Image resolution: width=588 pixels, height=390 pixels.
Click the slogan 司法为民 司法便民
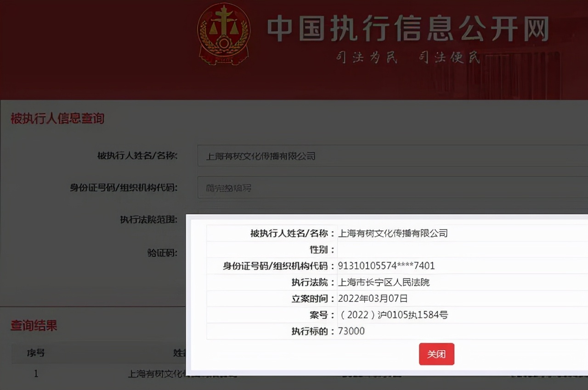[x=408, y=58]
